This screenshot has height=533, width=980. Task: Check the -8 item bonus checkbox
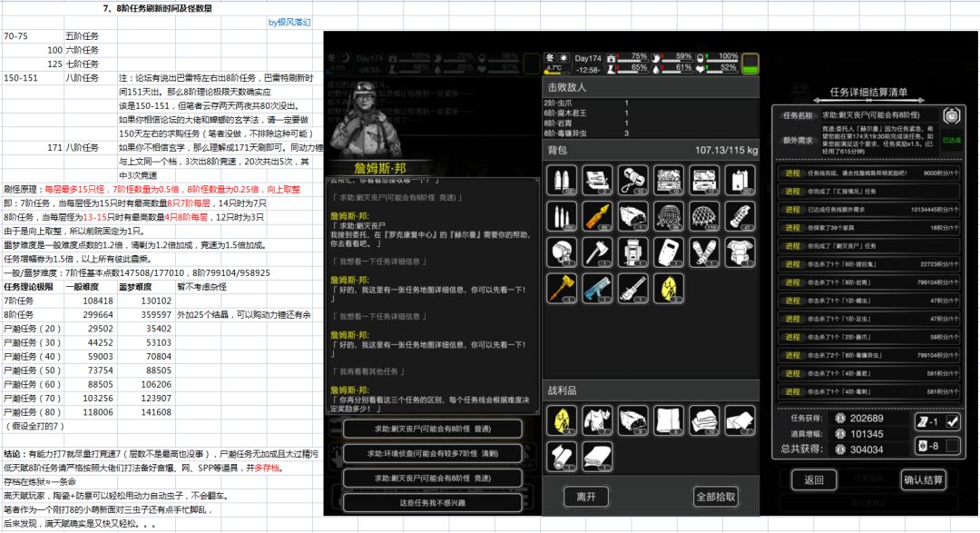pyautogui.click(x=952, y=446)
